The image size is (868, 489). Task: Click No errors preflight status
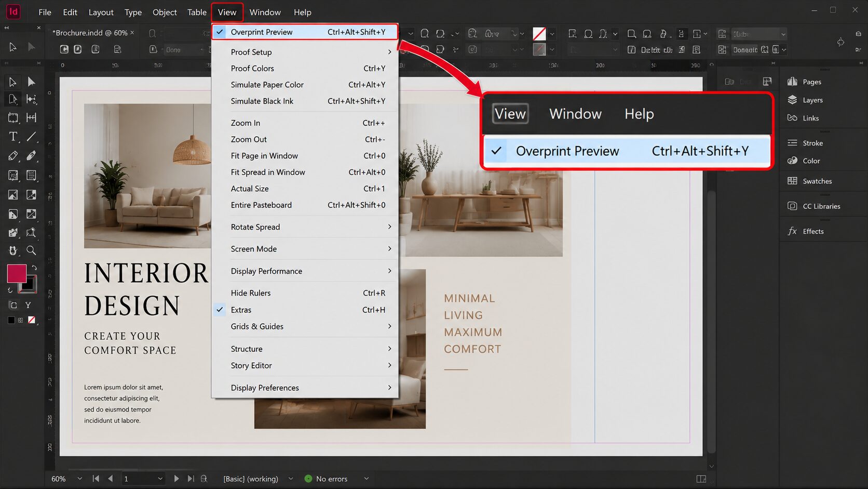pyautogui.click(x=326, y=479)
